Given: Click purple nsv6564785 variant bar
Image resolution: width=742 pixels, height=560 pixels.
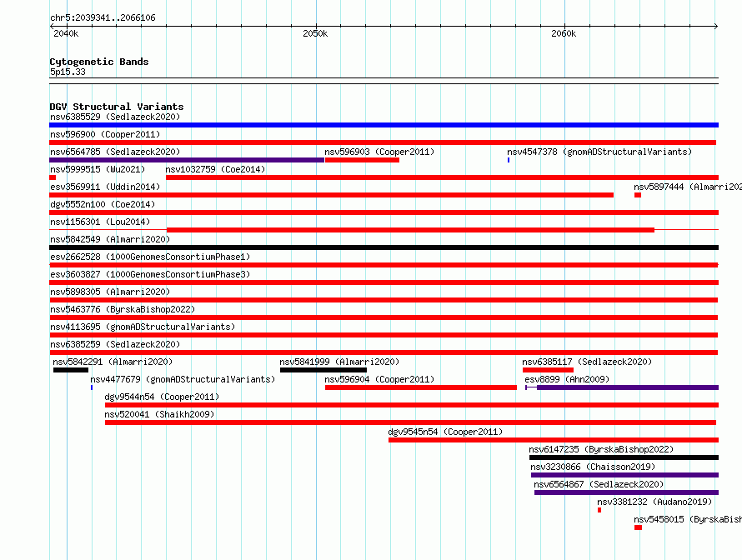Looking at the screenshot, I should (x=187, y=160).
